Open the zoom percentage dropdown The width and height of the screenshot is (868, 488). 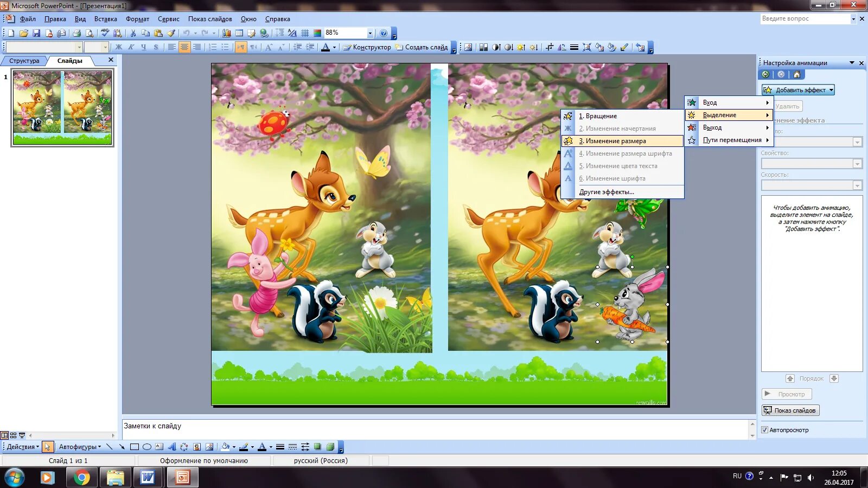[x=370, y=33]
